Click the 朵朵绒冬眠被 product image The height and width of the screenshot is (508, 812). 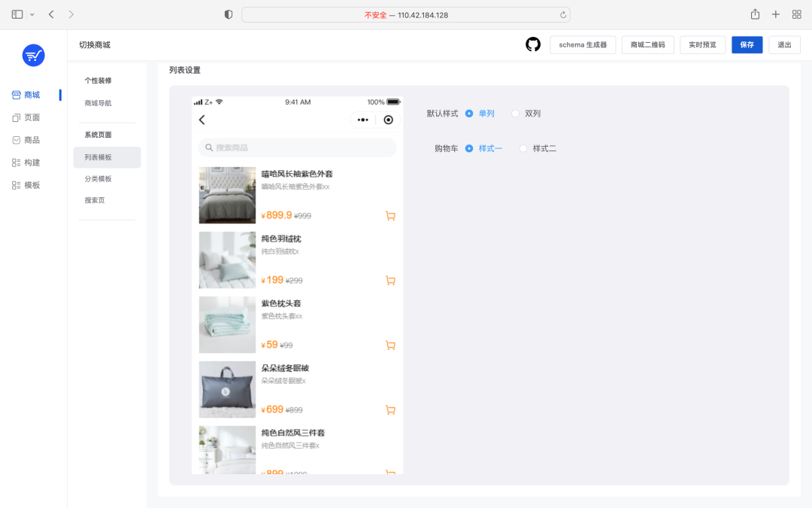point(227,389)
